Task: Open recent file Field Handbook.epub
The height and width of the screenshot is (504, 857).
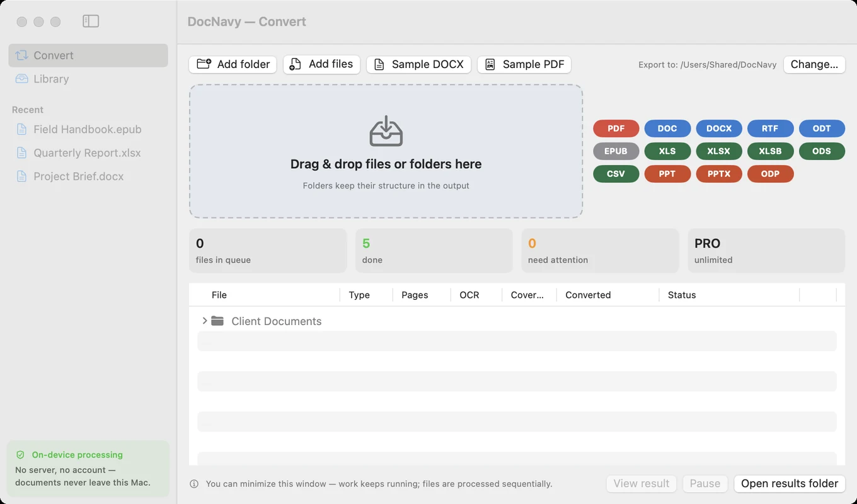Action: [88, 129]
